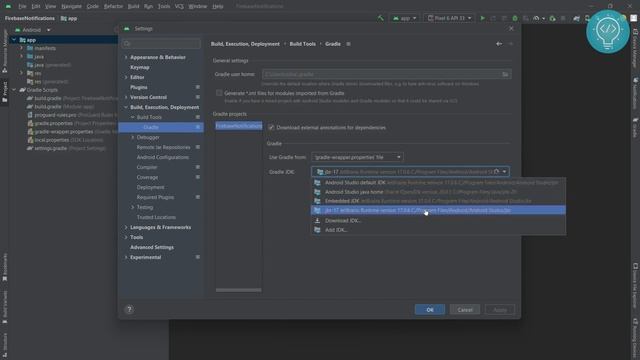Click the search icon in Settings search box
This screenshot has width=640, height=360.
[127, 43]
